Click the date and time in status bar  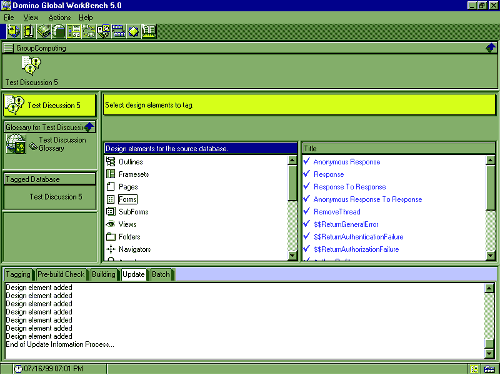[x=54, y=369]
